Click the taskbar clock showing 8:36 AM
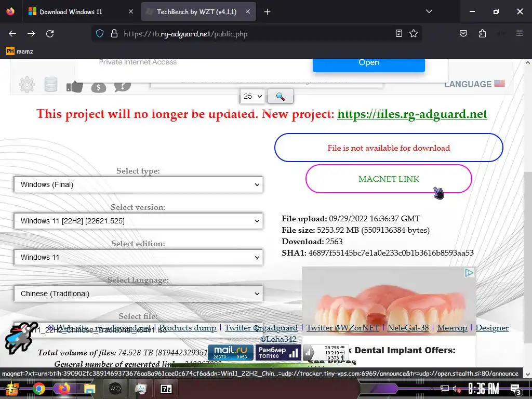Image resolution: width=532 pixels, height=399 pixels. [484, 389]
